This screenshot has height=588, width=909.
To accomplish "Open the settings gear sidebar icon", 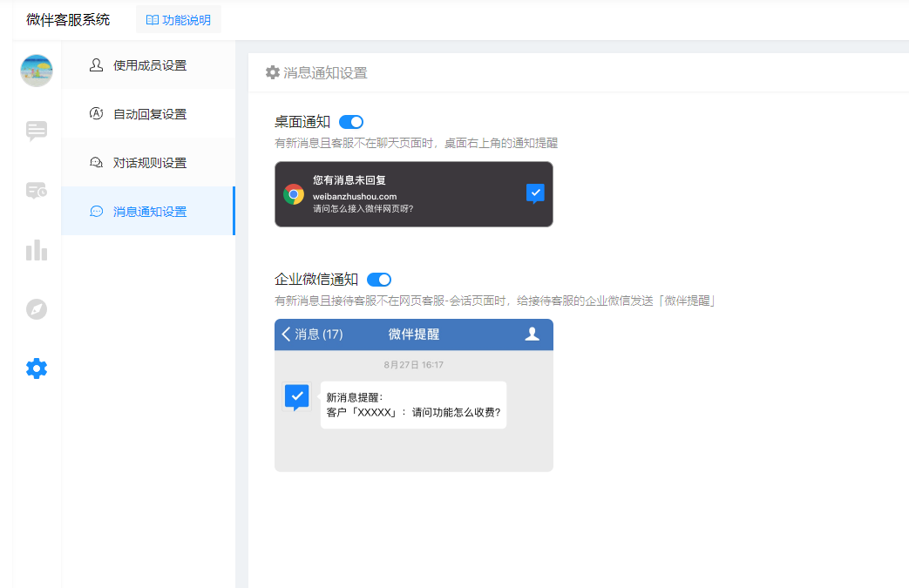I will click(x=37, y=368).
